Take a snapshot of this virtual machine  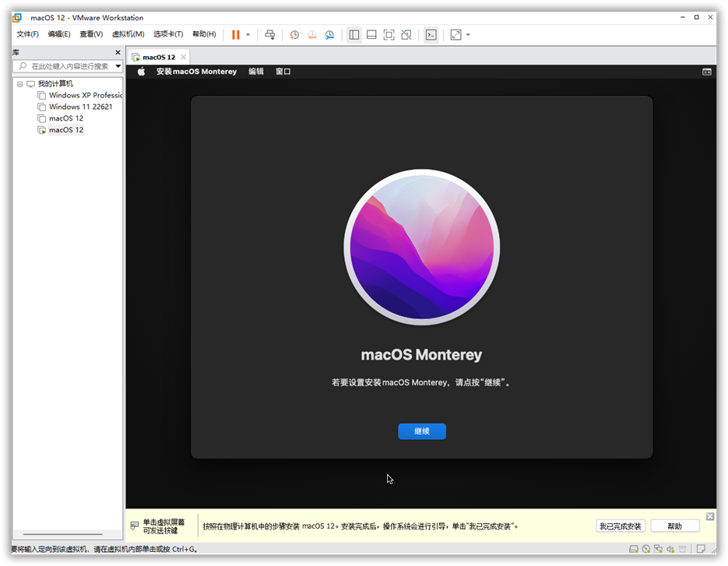pyautogui.click(x=294, y=35)
